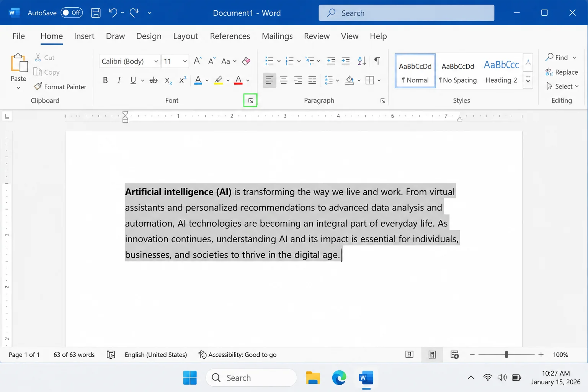Show paragraph marks with the pilcrow icon
This screenshot has height=392, width=588.
coord(377,61)
